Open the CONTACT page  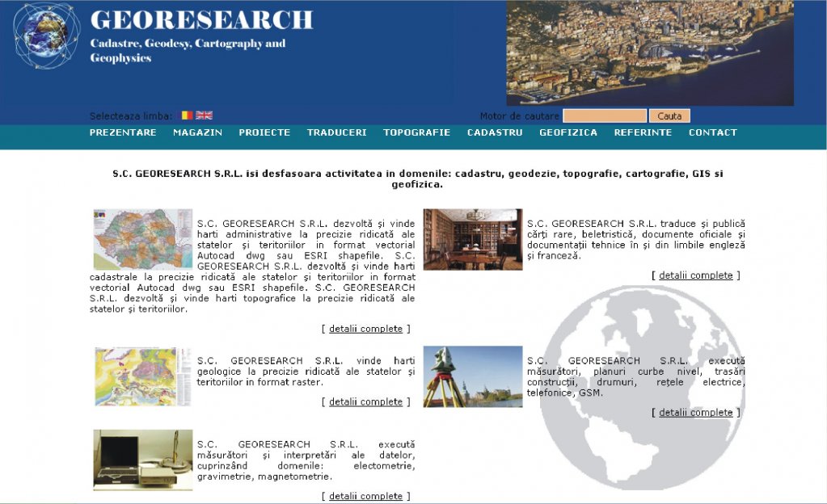point(712,132)
